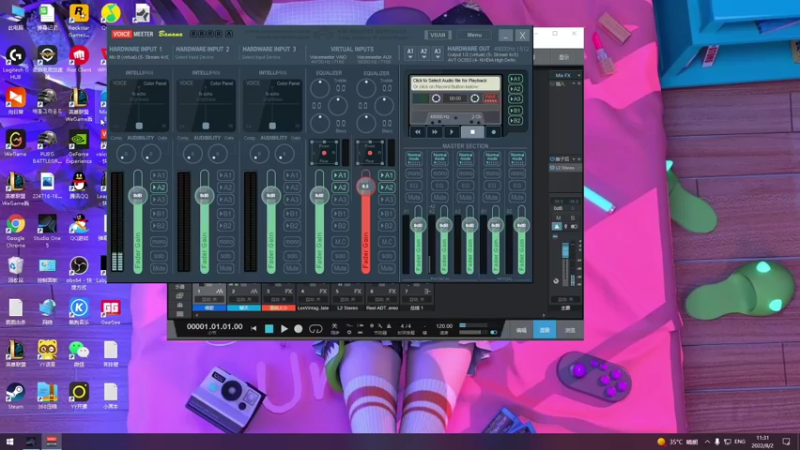This screenshot has height=450, width=800.
Task: Adjust Gate knob on Hardware Input 3
Action: [284, 154]
